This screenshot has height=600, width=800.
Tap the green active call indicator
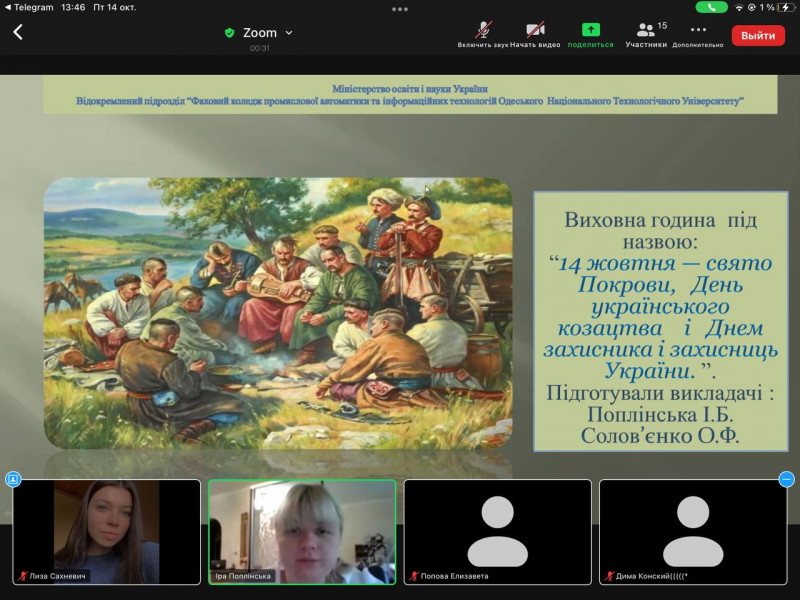click(x=711, y=7)
